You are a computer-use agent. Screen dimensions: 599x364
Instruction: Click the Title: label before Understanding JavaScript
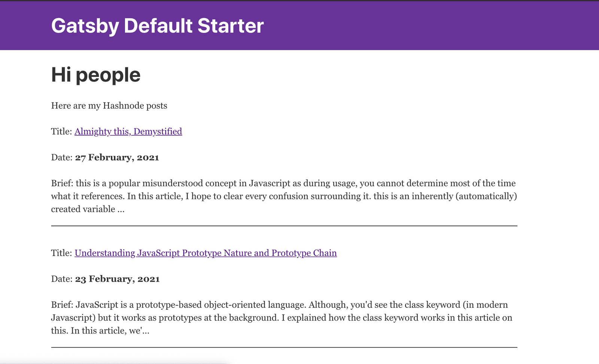coord(61,253)
